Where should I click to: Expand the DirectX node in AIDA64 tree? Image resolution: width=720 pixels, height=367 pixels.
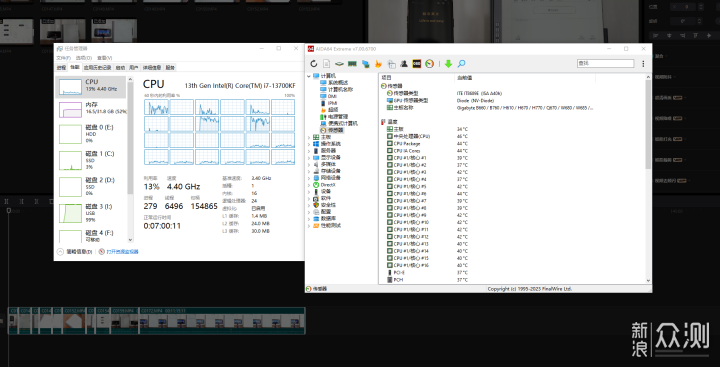tap(309, 185)
